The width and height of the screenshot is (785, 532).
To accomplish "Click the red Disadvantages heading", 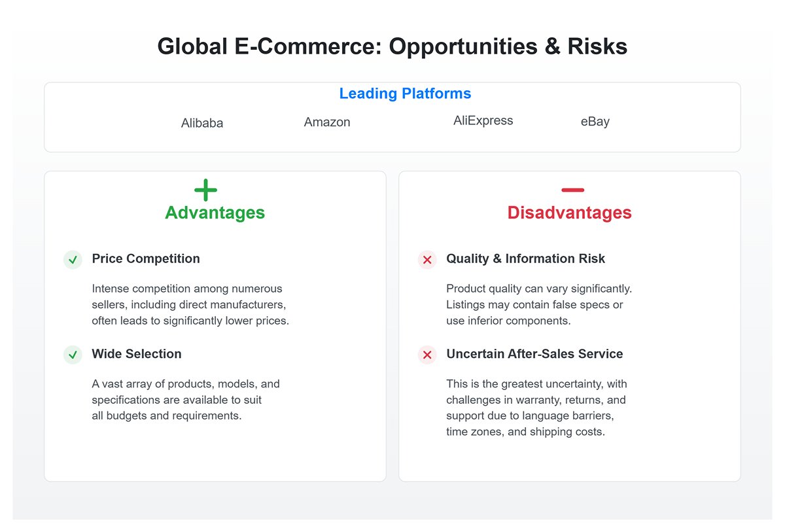I will click(x=569, y=213).
